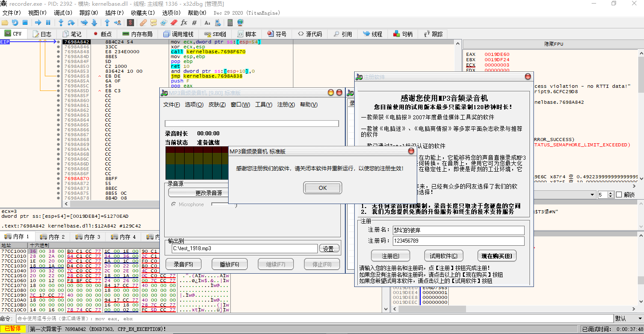Select the Microphone radio button
This screenshot has height=334, width=644.
pos(174,204)
